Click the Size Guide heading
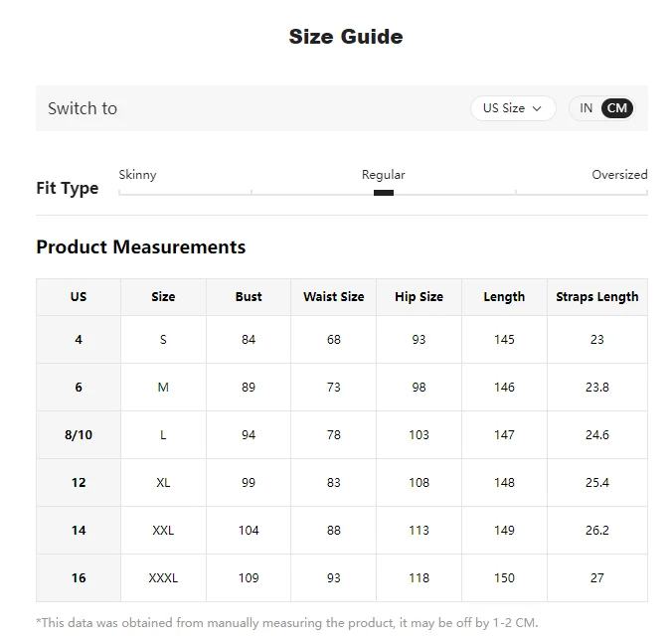The height and width of the screenshot is (636, 672). coord(346,37)
